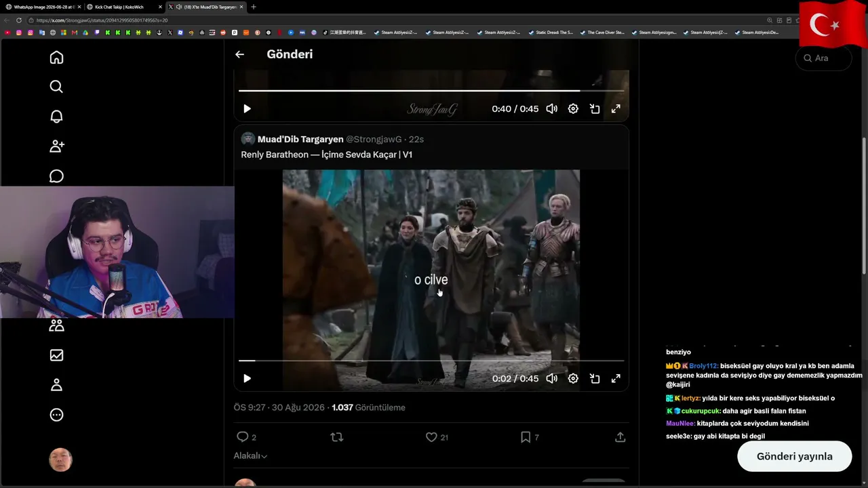The height and width of the screenshot is (488, 868).
Task: Click the 1.037 Görüntüleme view count
Action: [368, 407]
